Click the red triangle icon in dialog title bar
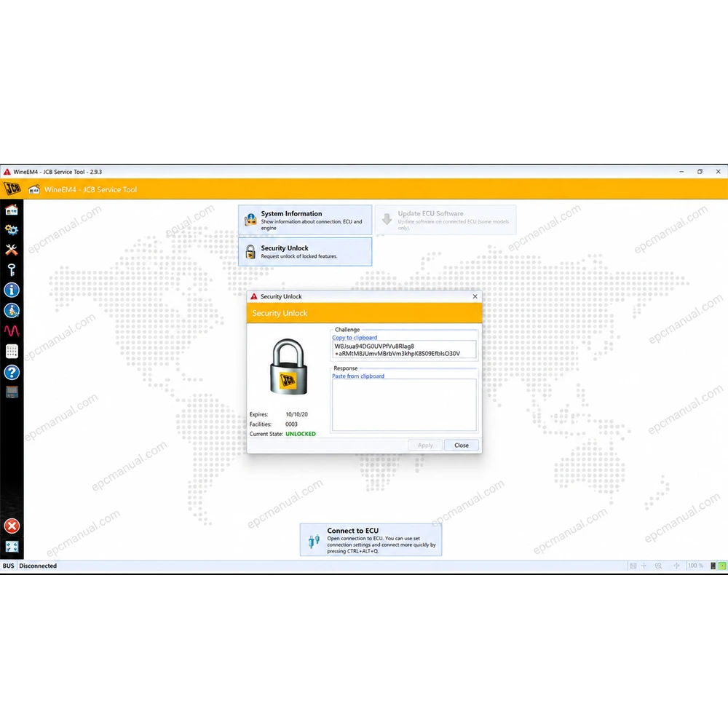The width and height of the screenshot is (728, 728). tap(253, 296)
